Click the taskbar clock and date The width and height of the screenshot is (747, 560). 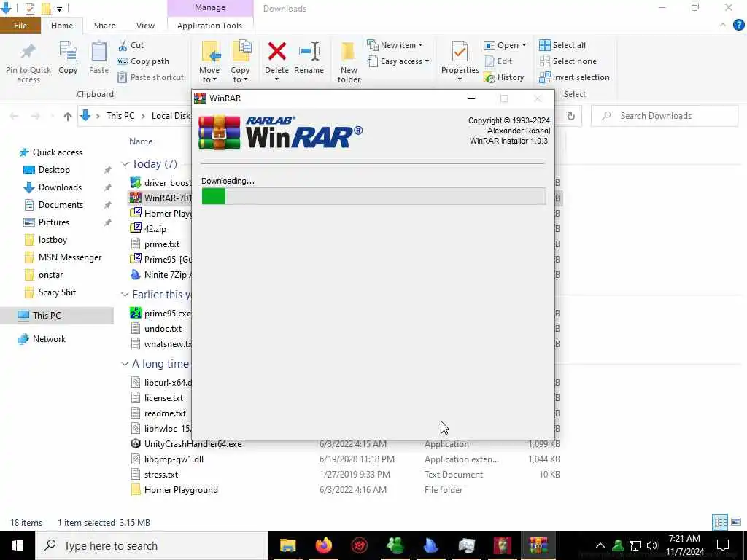684,545
